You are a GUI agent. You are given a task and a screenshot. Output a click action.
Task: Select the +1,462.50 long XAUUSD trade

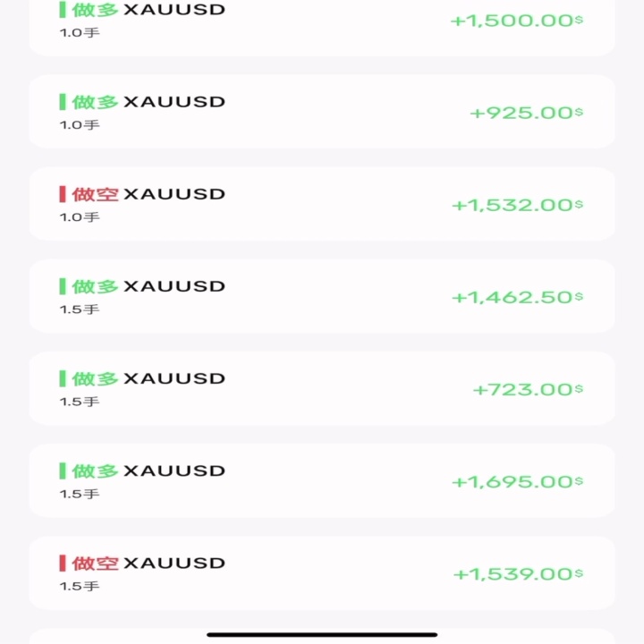(322, 296)
